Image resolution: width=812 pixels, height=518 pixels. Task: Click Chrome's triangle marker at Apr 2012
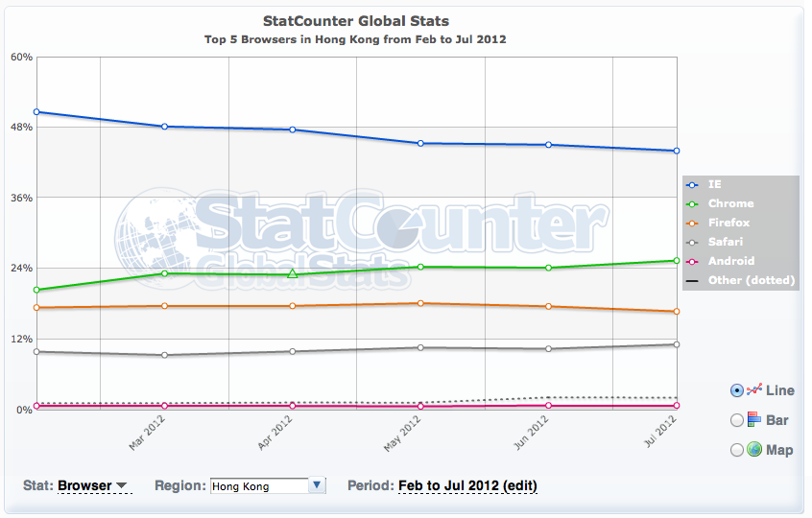point(293,274)
